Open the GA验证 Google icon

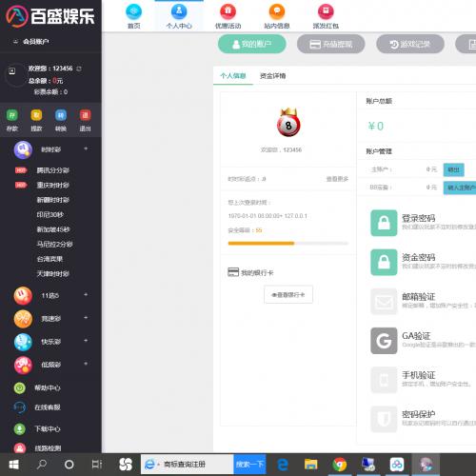point(384,341)
